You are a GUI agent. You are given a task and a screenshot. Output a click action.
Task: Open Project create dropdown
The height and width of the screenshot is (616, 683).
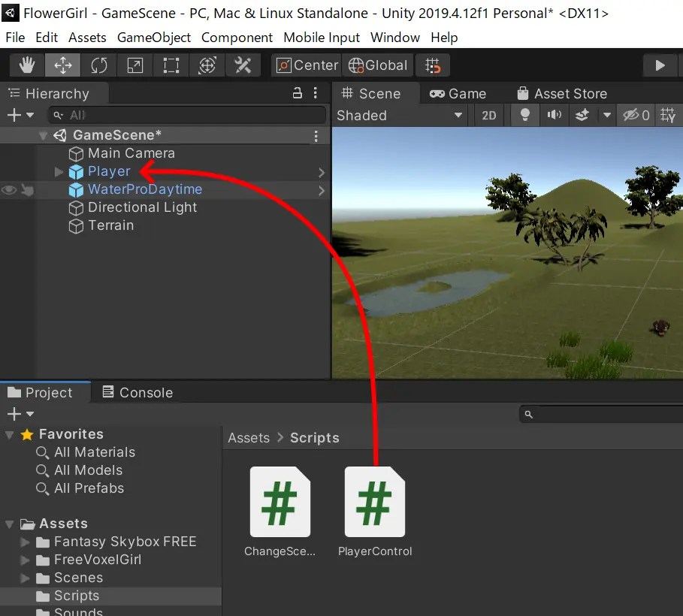[20, 414]
